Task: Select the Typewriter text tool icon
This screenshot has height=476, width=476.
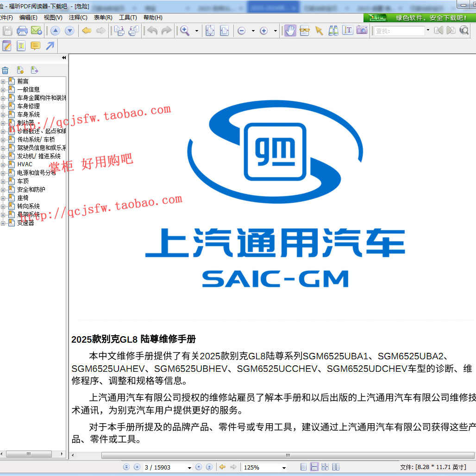Action: coord(21,46)
